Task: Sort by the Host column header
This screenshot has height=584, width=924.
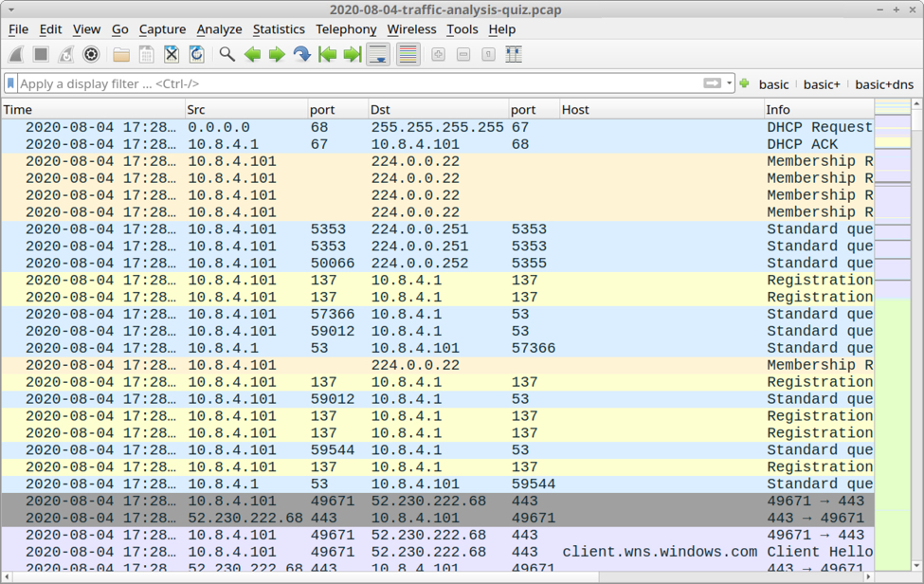Action: [661, 110]
